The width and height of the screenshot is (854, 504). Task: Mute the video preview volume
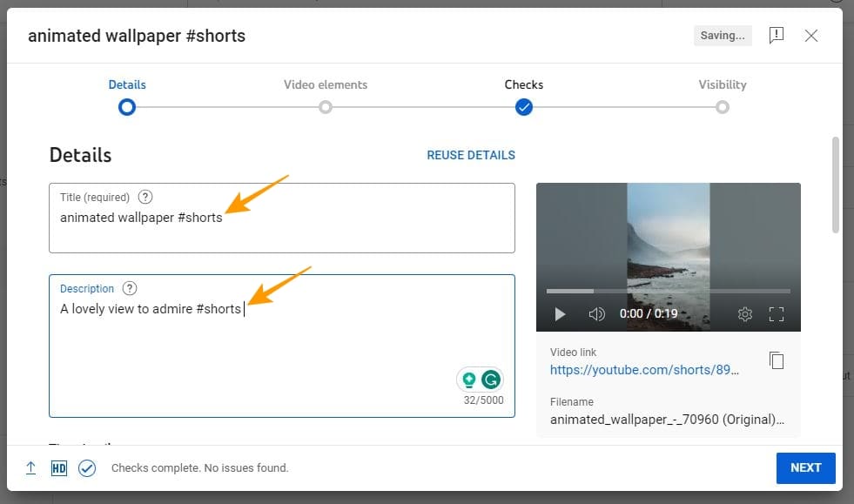point(596,314)
